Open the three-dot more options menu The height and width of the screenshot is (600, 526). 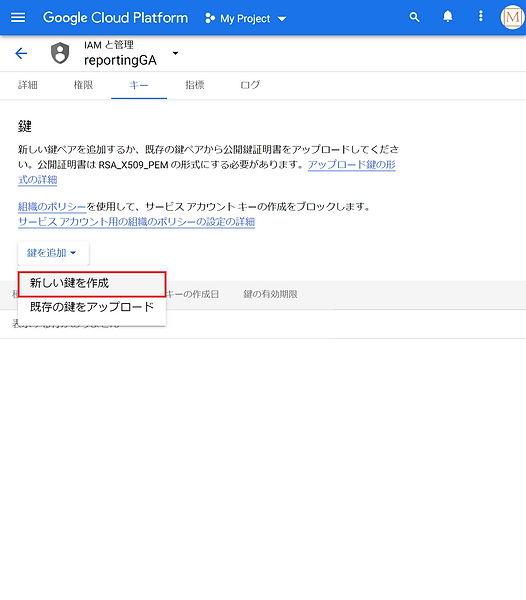click(480, 16)
